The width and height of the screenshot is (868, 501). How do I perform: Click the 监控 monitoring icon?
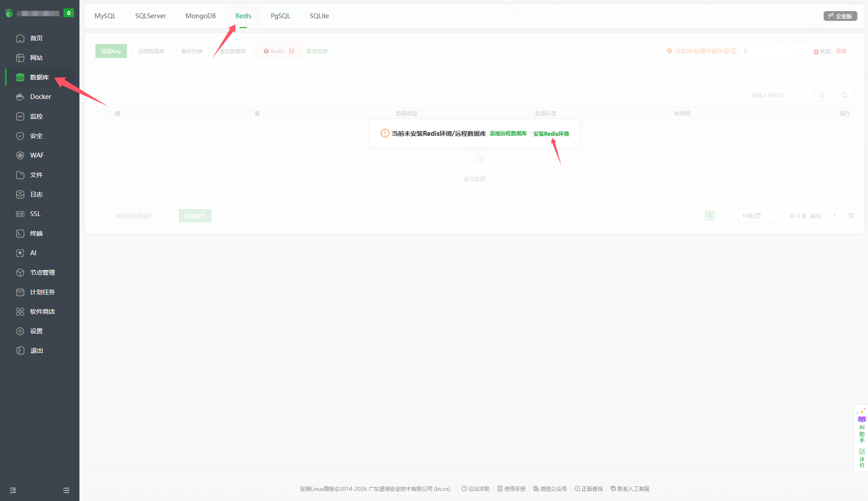[20, 116]
